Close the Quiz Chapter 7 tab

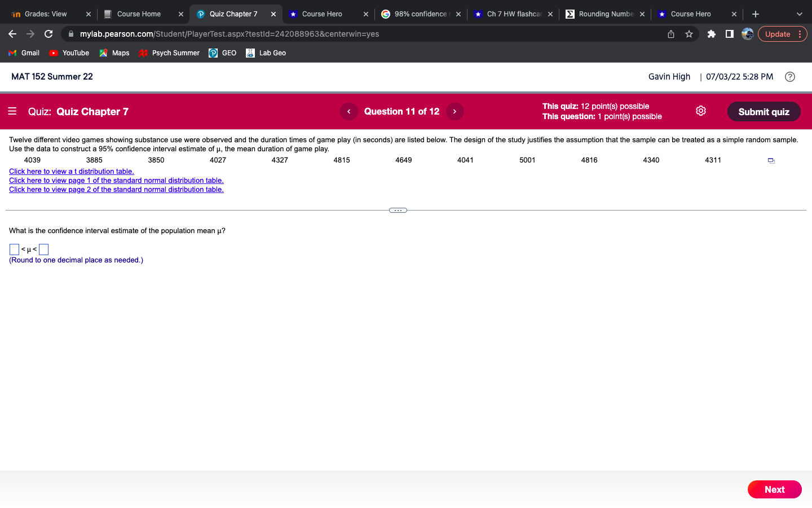[273, 14]
